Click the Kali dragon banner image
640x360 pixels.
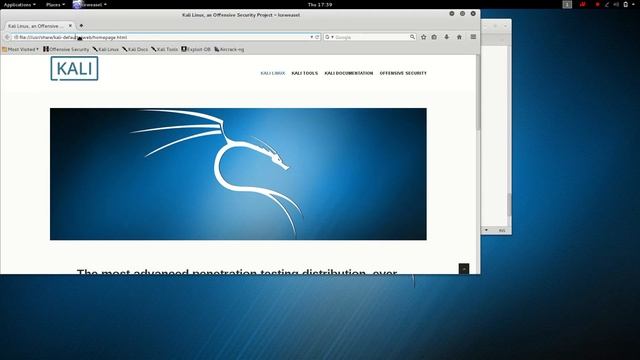(238, 174)
